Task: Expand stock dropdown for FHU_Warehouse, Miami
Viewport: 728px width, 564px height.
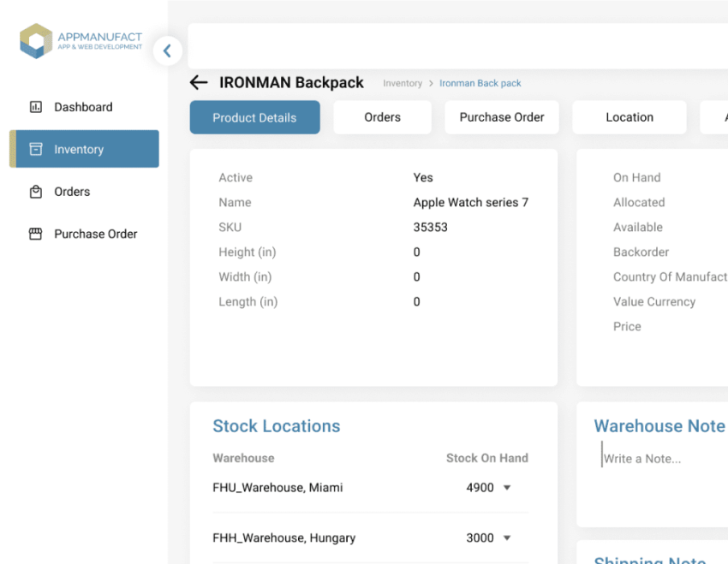Action: [x=506, y=488]
